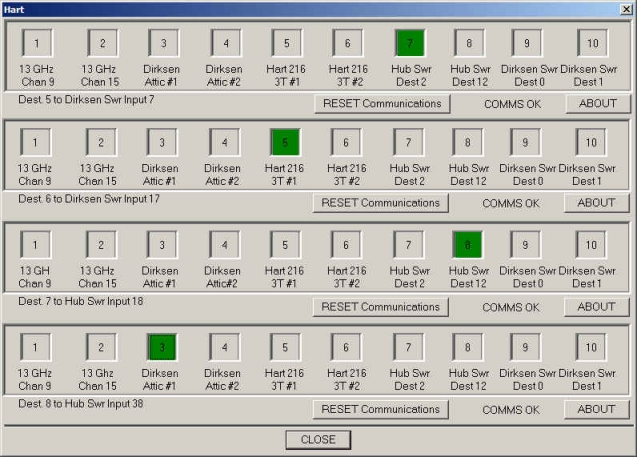Select source 1 (13 GHz Chan 9) for Dest. 8
This screenshot has width=637, height=457.
pyautogui.click(x=35, y=347)
